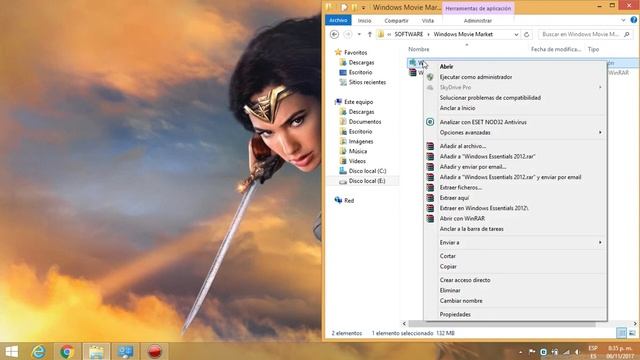Choose Abrir con WinRAR
Image resolution: width=640 pixels, height=360 pixels.
click(x=515, y=219)
